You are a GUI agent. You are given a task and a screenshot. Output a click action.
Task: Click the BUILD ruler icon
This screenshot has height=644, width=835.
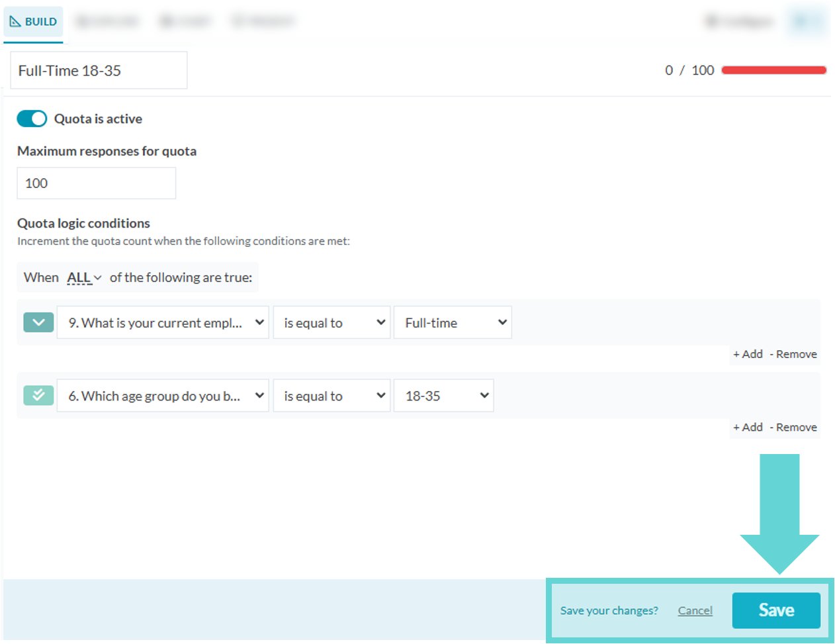click(x=15, y=21)
